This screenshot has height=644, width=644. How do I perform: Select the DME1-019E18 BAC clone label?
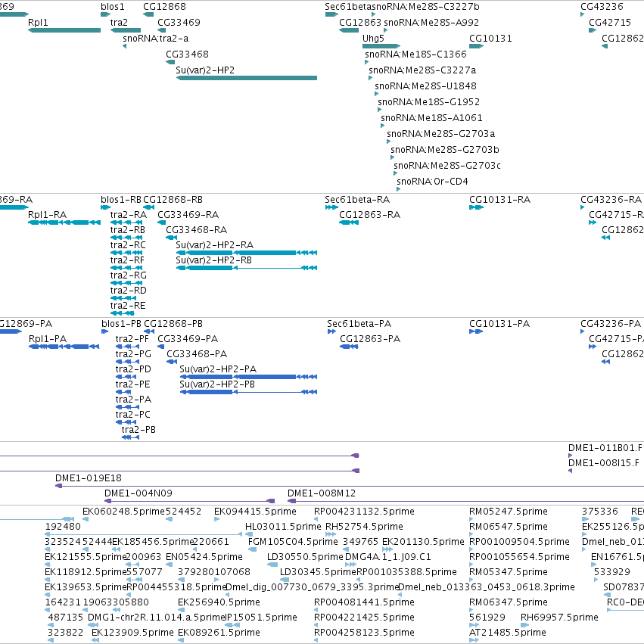(x=89, y=478)
